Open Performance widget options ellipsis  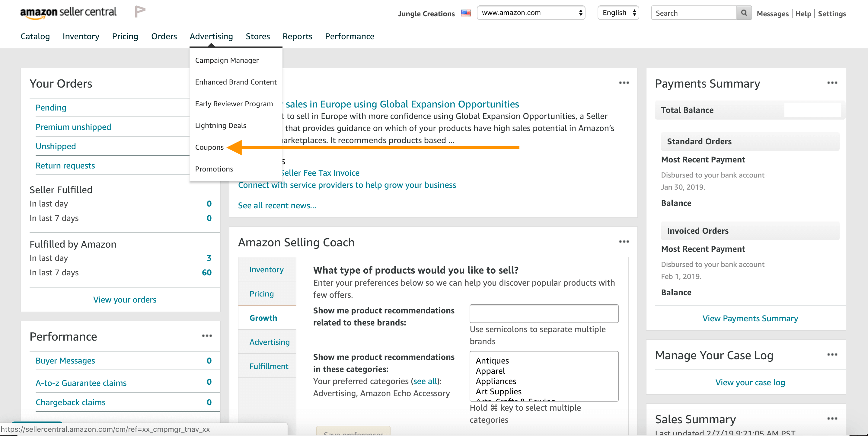pyautogui.click(x=207, y=336)
